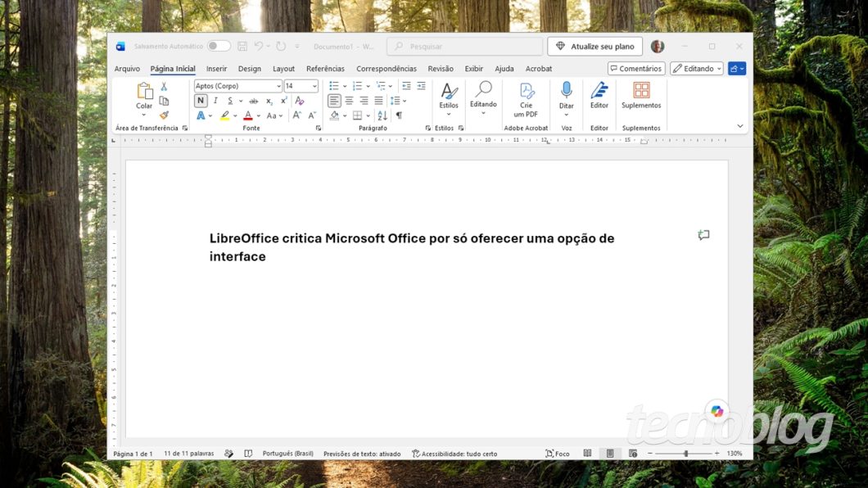
Task: Click the save diskette icon
Action: tap(242, 47)
